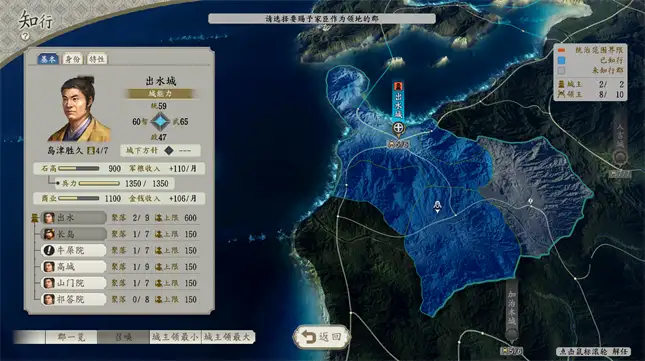Switch to the 身份 tab
Image resolution: width=645 pixels, height=361 pixels.
click(x=73, y=59)
